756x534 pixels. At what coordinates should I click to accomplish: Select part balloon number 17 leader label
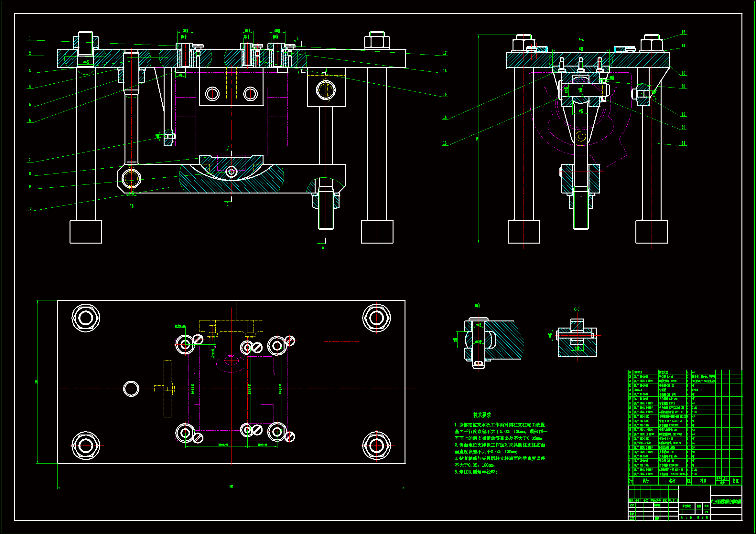pos(445,53)
